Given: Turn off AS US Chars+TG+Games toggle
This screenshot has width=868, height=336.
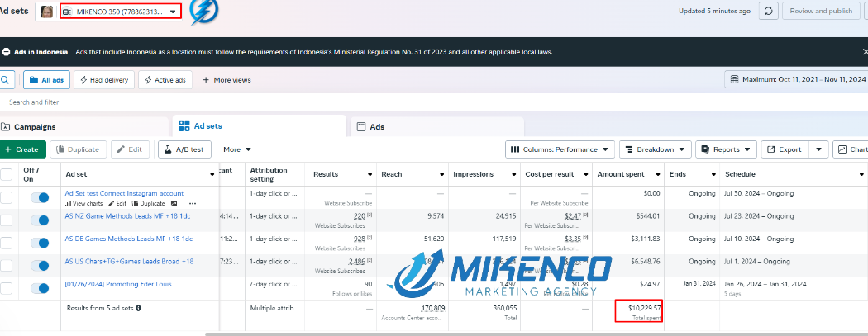Looking at the screenshot, I should [40, 266].
